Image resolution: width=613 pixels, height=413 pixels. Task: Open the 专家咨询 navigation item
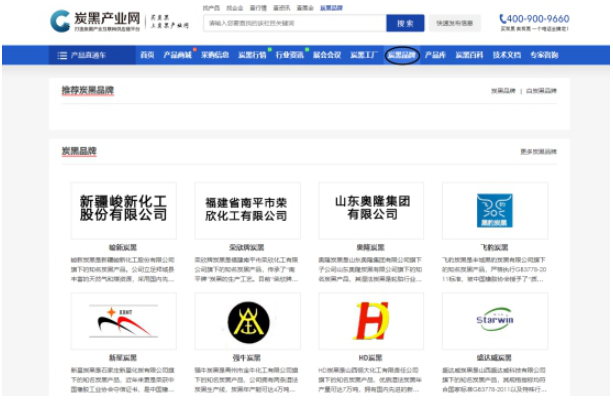click(x=544, y=55)
